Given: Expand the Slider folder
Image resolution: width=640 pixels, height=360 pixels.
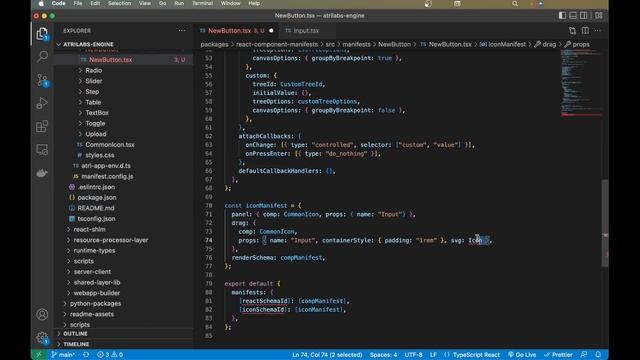Looking at the screenshot, I should (x=93, y=81).
